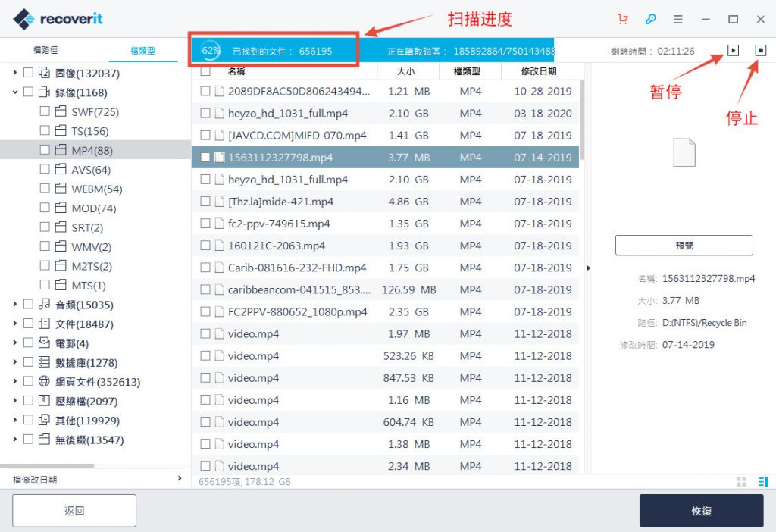Collapse the preview panel with side arrow

coord(588,268)
